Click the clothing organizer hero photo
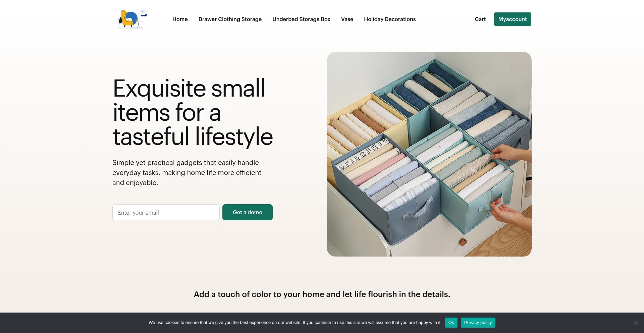The width and height of the screenshot is (644, 333). [429, 154]
